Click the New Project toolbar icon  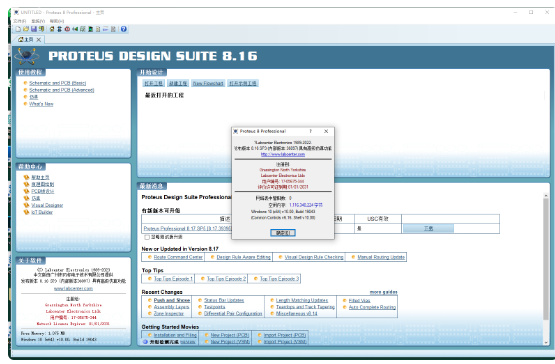(18, 29)
